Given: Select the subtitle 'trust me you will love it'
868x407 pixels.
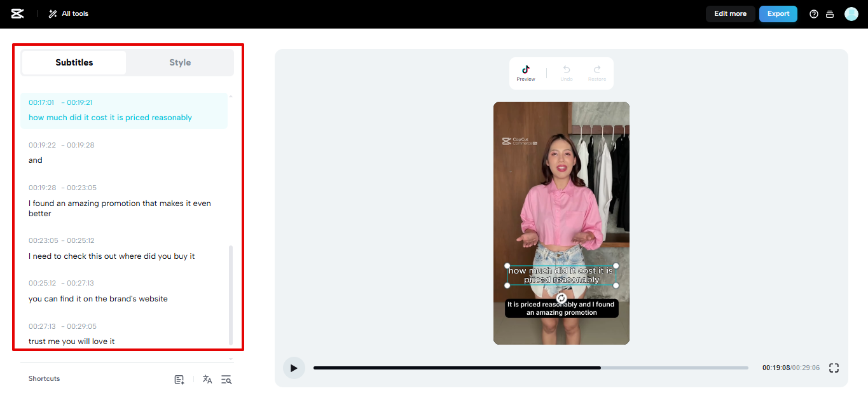Looking at the screenshot, I should click(71, 341).
